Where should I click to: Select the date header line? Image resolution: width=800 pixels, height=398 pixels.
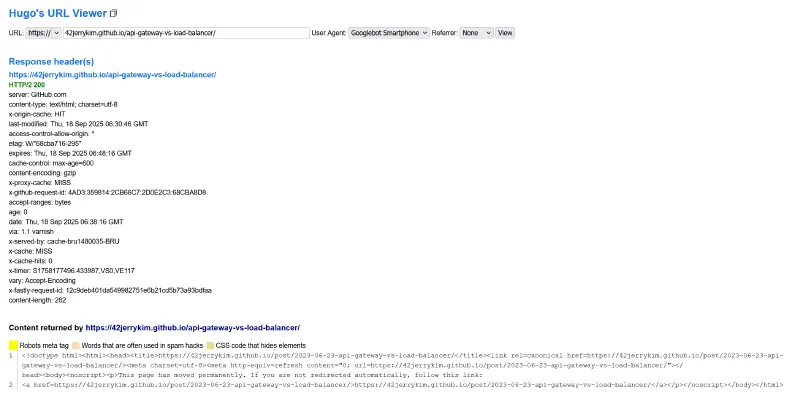pos(66,222)
